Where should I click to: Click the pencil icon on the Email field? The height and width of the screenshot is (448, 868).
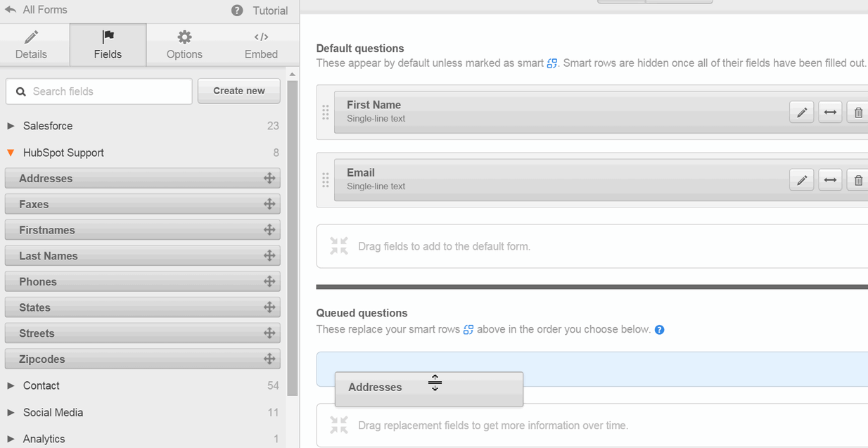click(801, 180)
